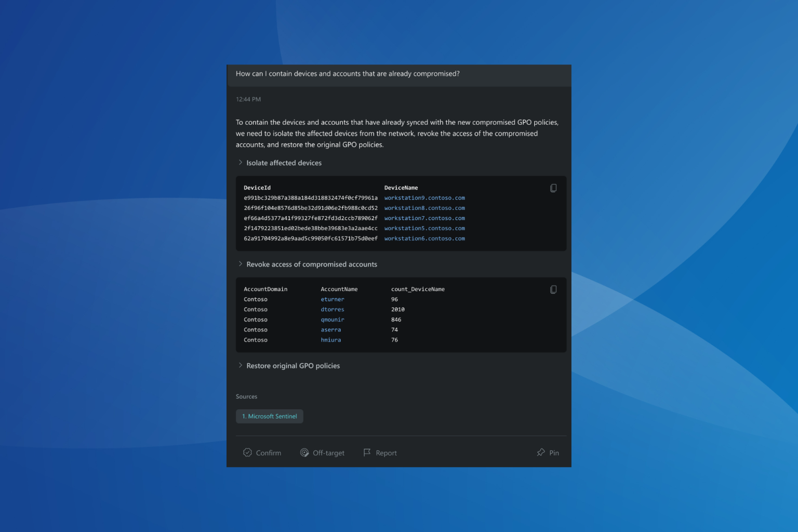Select count value 846 for qmounir

[396, 320]
